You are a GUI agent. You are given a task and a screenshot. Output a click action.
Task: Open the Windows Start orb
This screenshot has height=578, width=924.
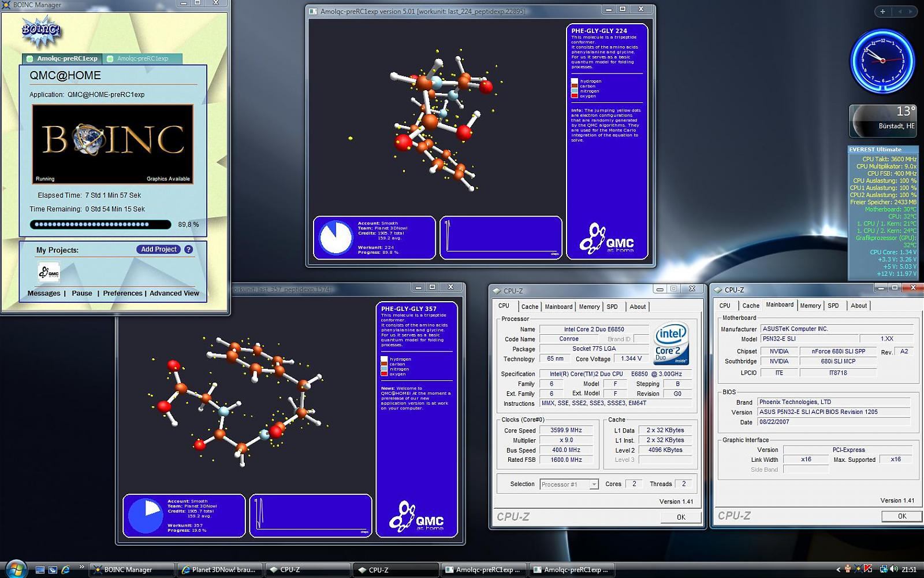(15, 569)
